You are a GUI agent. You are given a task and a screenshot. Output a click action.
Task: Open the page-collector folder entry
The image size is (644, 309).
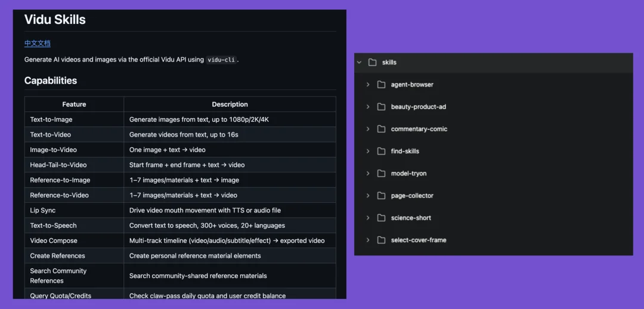[x=412, y=196]
